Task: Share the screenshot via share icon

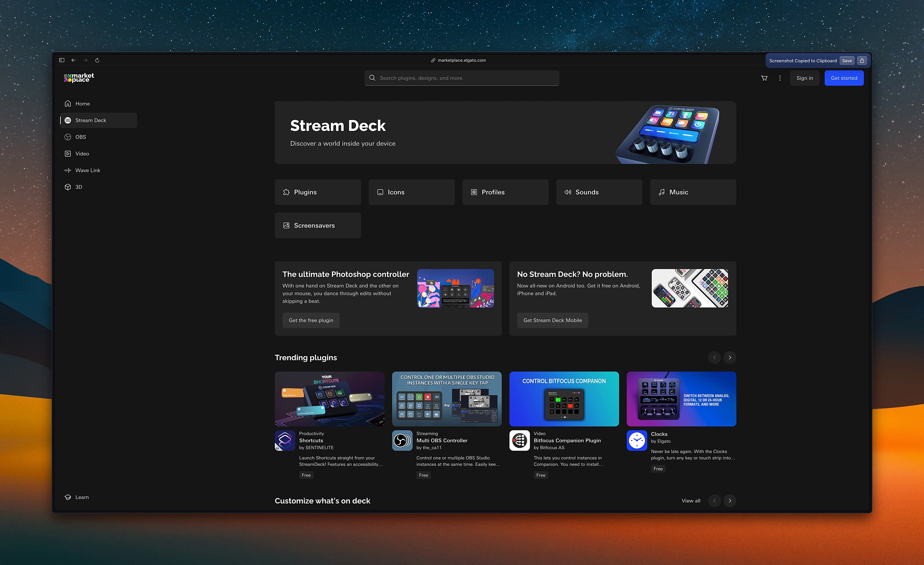Action: [862, 61]
